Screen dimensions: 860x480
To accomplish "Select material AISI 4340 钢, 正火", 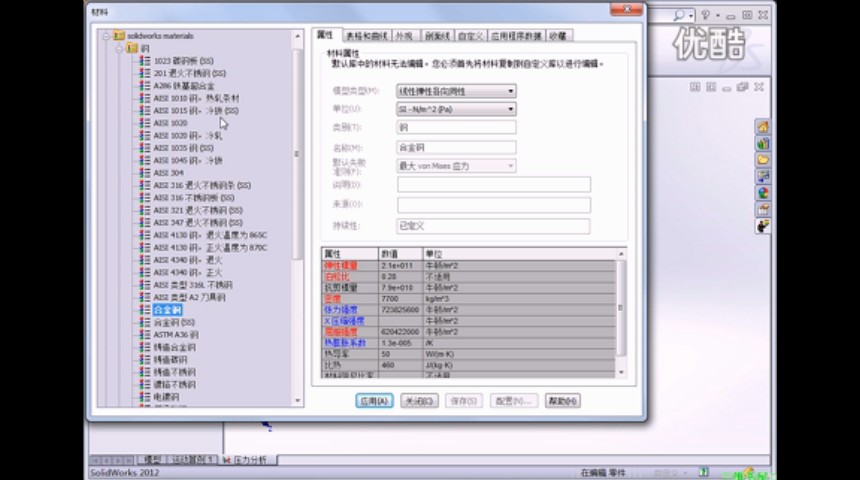I will [188, 273].
